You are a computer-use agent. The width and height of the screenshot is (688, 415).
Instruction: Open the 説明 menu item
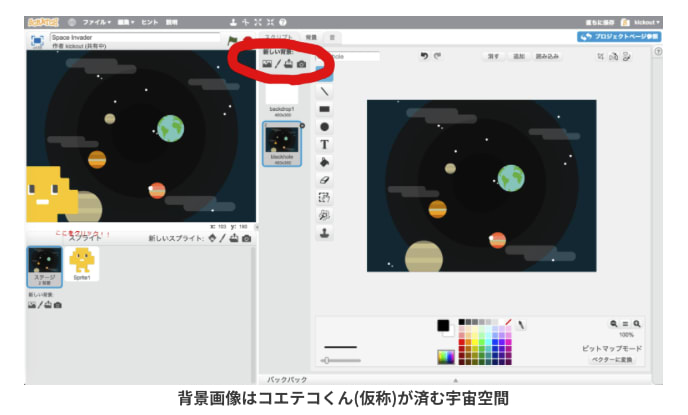[172, 22]
